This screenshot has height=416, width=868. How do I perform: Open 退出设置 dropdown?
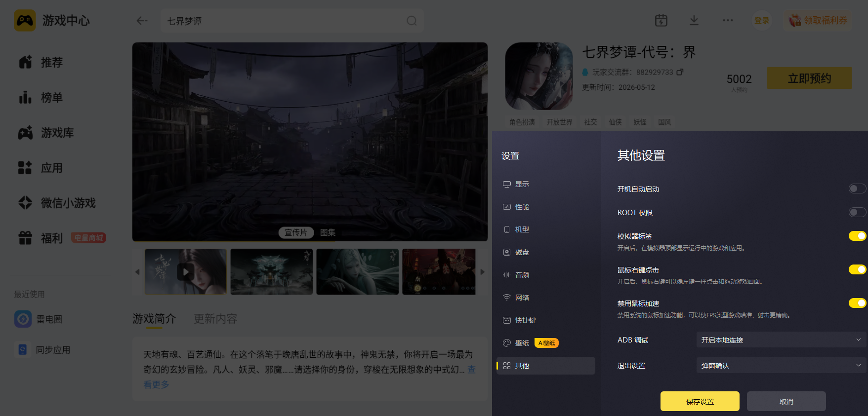781,366
